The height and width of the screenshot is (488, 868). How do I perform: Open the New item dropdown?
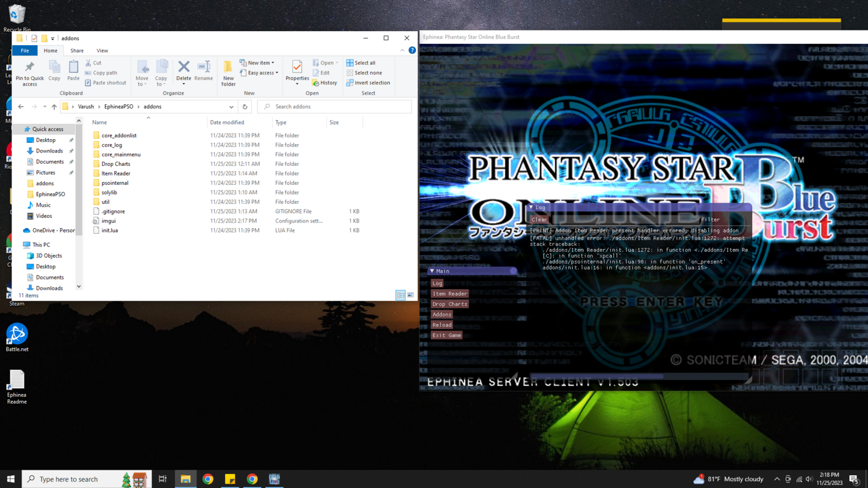click(257, 63)
